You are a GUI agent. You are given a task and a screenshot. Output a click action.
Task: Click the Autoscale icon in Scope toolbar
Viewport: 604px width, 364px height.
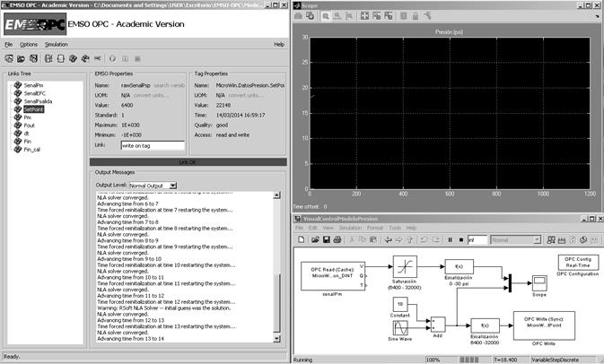(x=365, y=15)
